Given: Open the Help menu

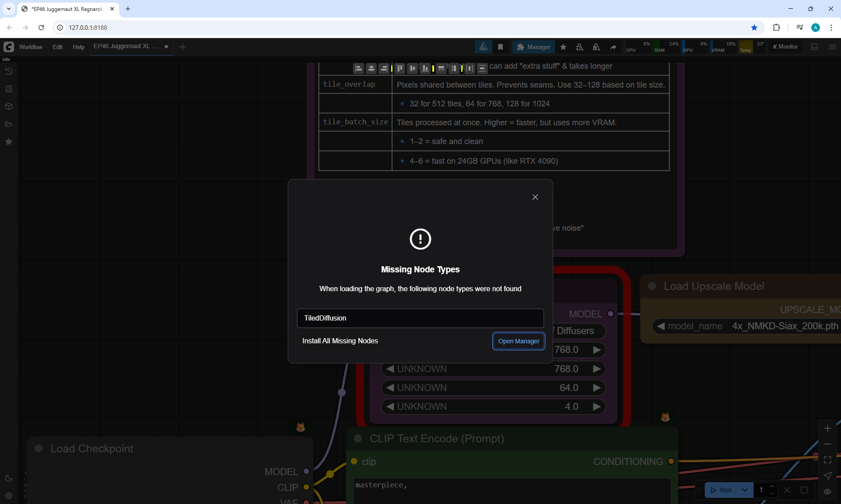Looking at the screenshot, I should pyautogui.click(x=78, y=47).
